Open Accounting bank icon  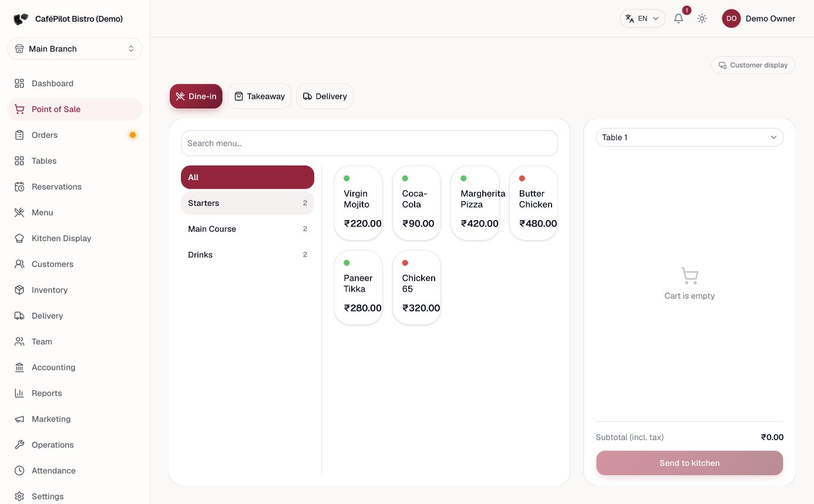(19, 367)
